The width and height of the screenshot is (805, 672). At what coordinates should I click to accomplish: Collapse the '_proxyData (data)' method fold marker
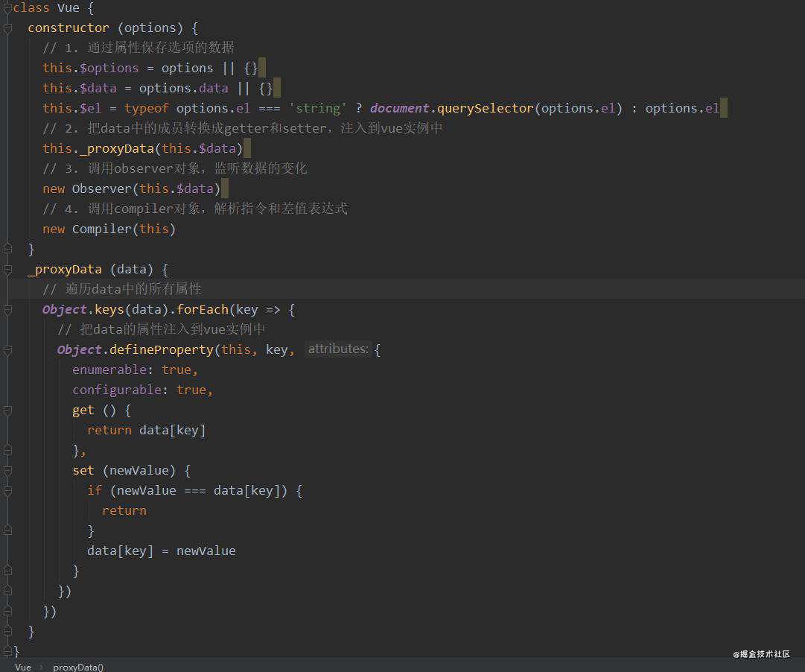point(7,270)
